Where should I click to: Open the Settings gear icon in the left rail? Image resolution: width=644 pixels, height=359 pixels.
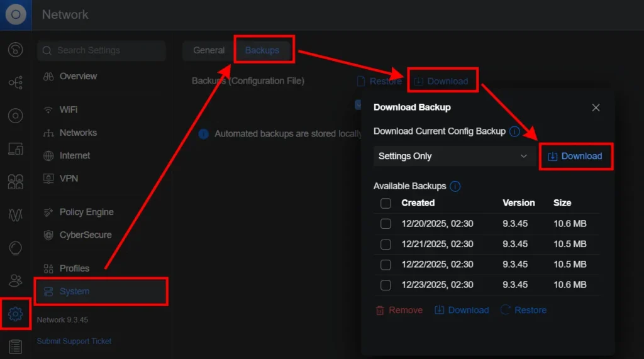(16, 314)
